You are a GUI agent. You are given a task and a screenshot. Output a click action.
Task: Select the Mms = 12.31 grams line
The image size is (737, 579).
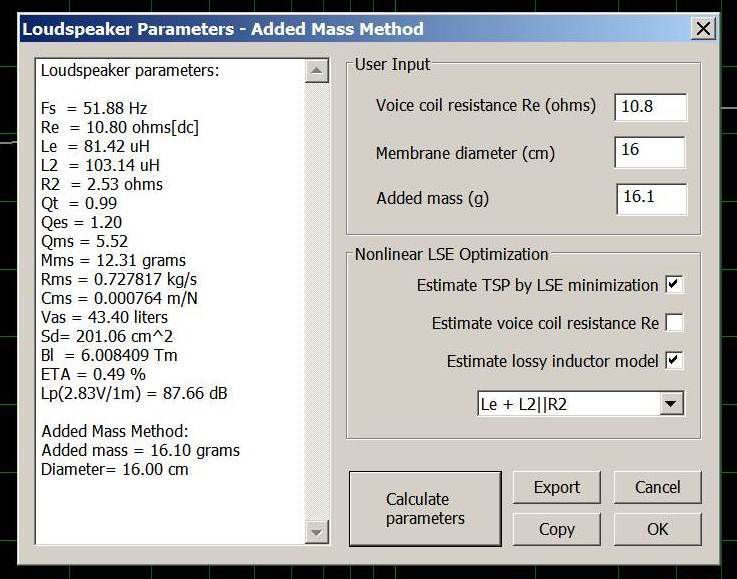point(113,260)
